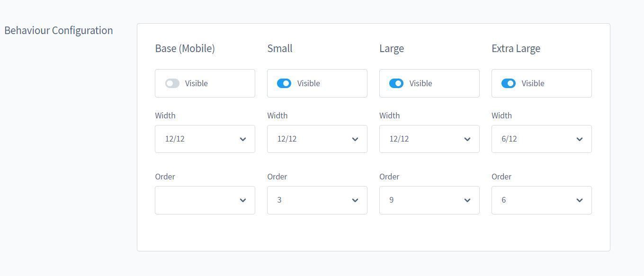The image size is (644, 276).
Task: Open Extra Large Order dropdown showing 6
Action: pos(541,200)
